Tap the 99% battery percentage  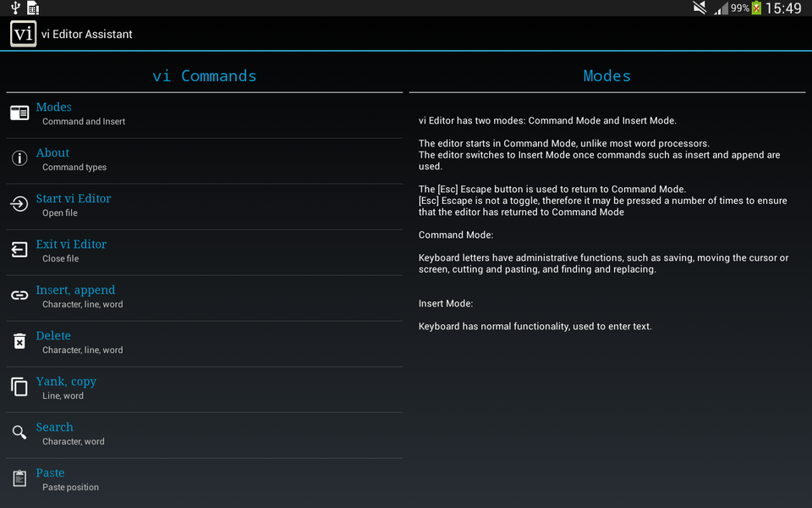[740, 8]
